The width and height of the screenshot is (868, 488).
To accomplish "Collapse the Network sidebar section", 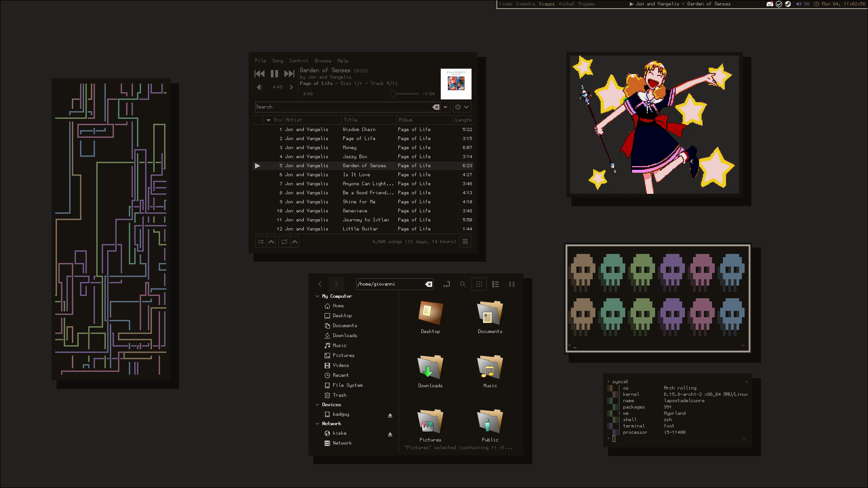I will tap(317, 424).
